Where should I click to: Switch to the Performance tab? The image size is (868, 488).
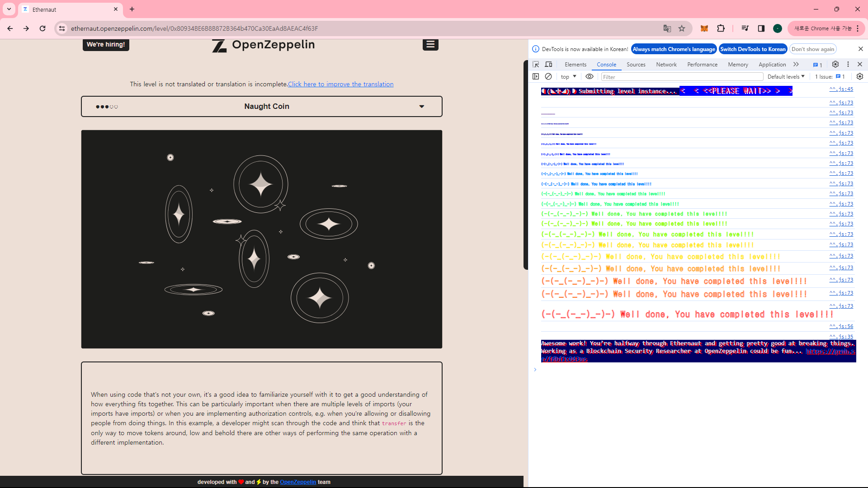pos(703,65)
